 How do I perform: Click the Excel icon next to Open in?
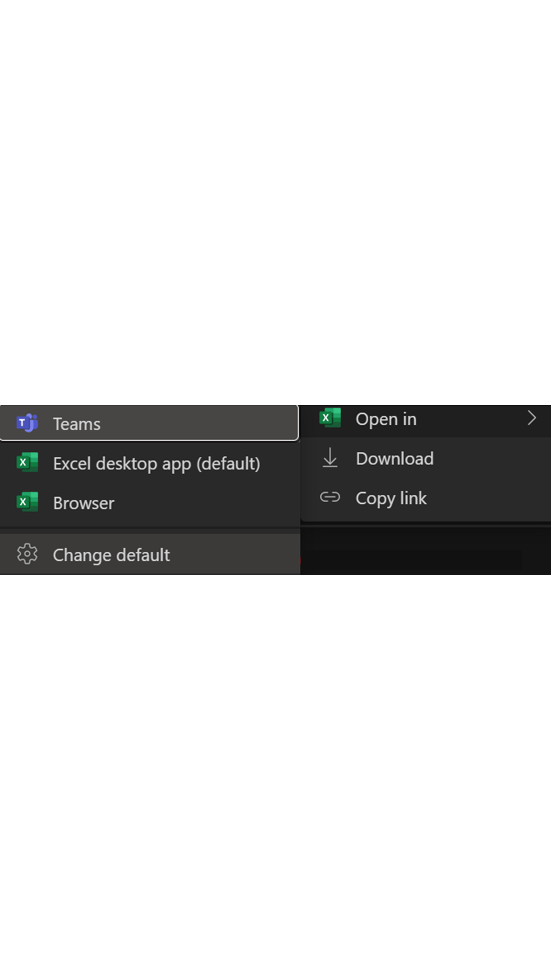coord(331,418)
